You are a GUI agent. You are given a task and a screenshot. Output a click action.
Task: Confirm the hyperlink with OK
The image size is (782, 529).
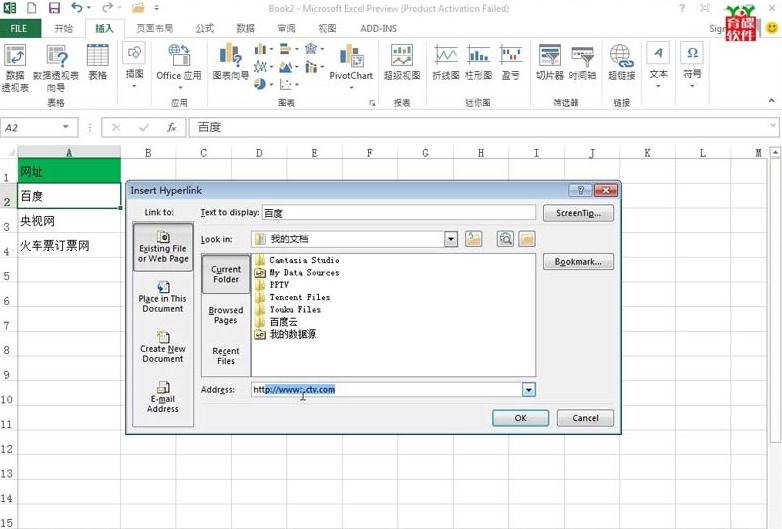(x=521, y=418)
